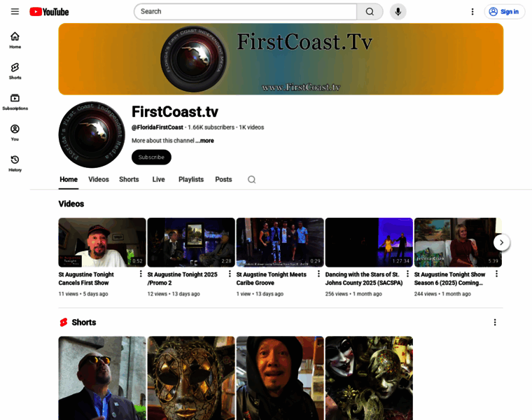
Task: Open St Augstine Tonight Meets Caribe Groove title
Action: point(272,279)
